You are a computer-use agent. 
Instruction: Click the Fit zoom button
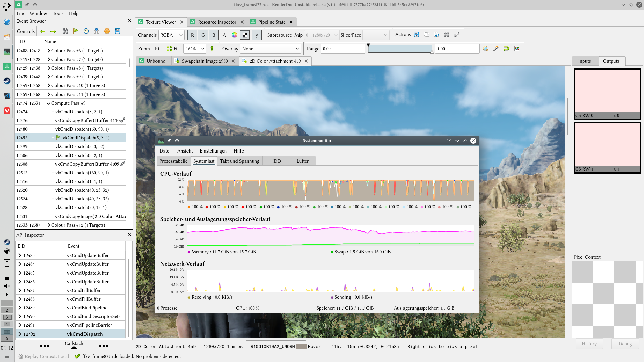tap(173, 49)
